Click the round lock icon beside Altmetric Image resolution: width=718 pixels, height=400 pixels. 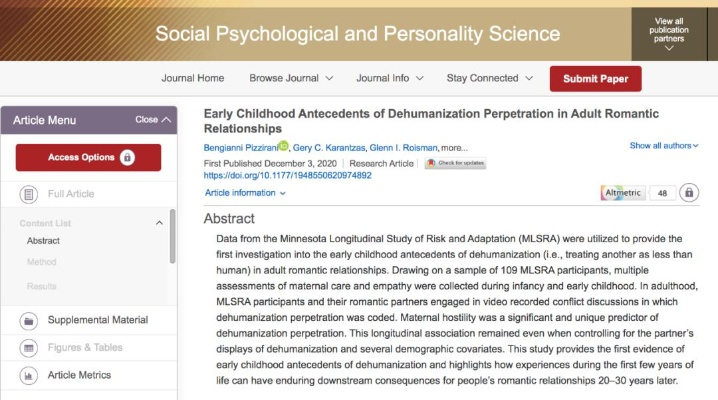(x=689, y=192)
